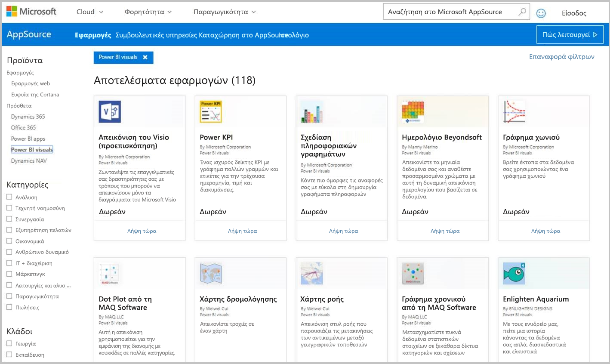
Task: Open the Συμβουλευτικές υπηρεσίες tab
Action: point(156,35)
